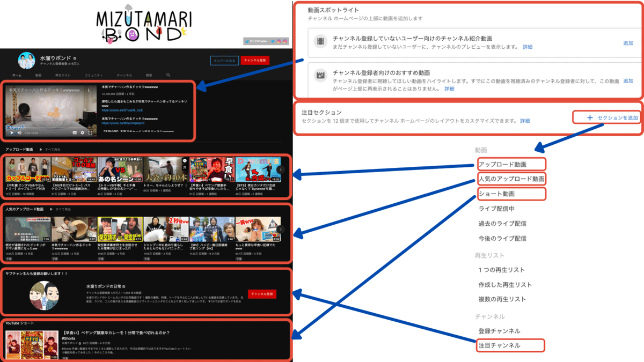Choose １つの再生リスト menu option
Viewport: 644px width, 362px height.
(x=502, y=270)
